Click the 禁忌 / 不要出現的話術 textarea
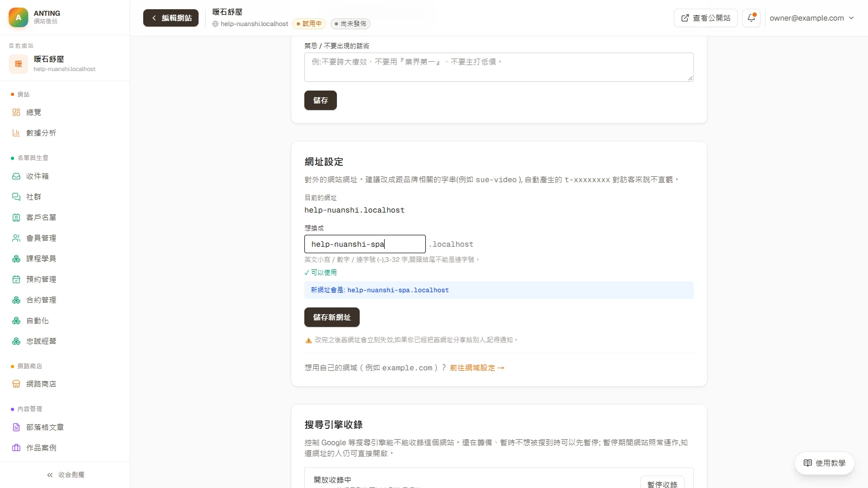The height and width of the screenshot is (488, 868). pyautogui.click(x=499, y=67)
